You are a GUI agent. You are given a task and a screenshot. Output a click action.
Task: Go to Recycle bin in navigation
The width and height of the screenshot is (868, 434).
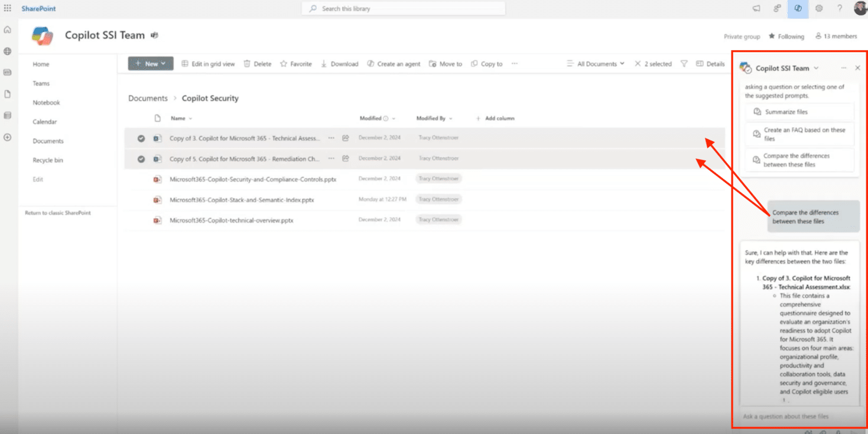point(47,160)
